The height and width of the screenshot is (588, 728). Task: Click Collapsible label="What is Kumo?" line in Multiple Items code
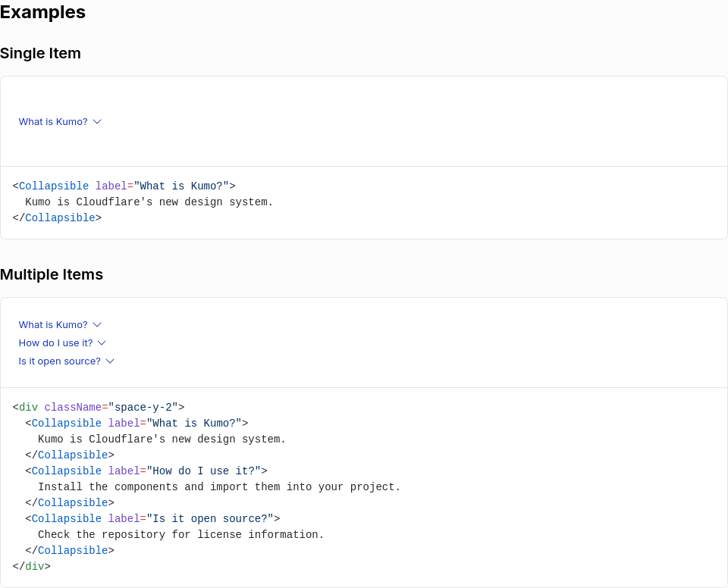coord(137,424)
